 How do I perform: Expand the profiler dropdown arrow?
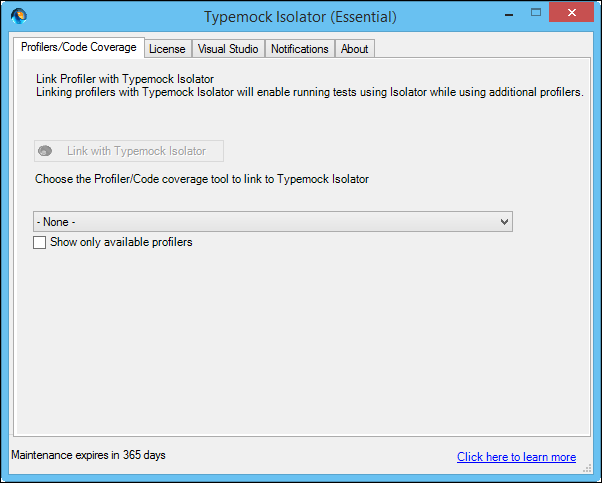(x=504, y=222)
